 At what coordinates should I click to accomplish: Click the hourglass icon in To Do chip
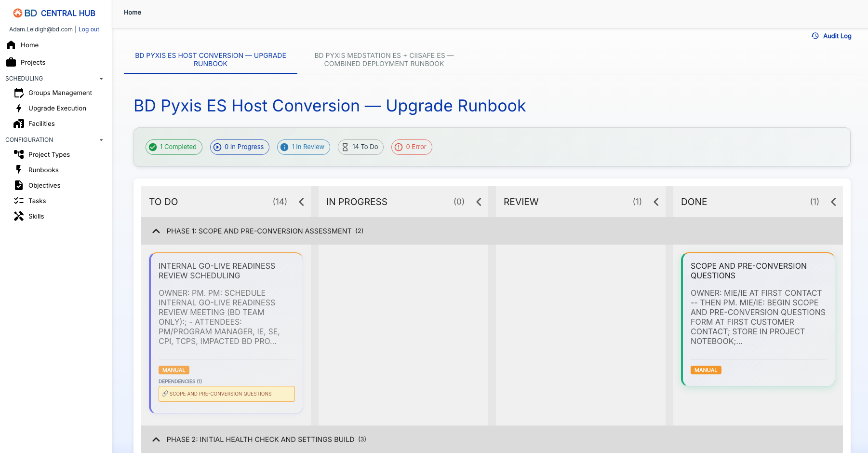pos(345,147)
